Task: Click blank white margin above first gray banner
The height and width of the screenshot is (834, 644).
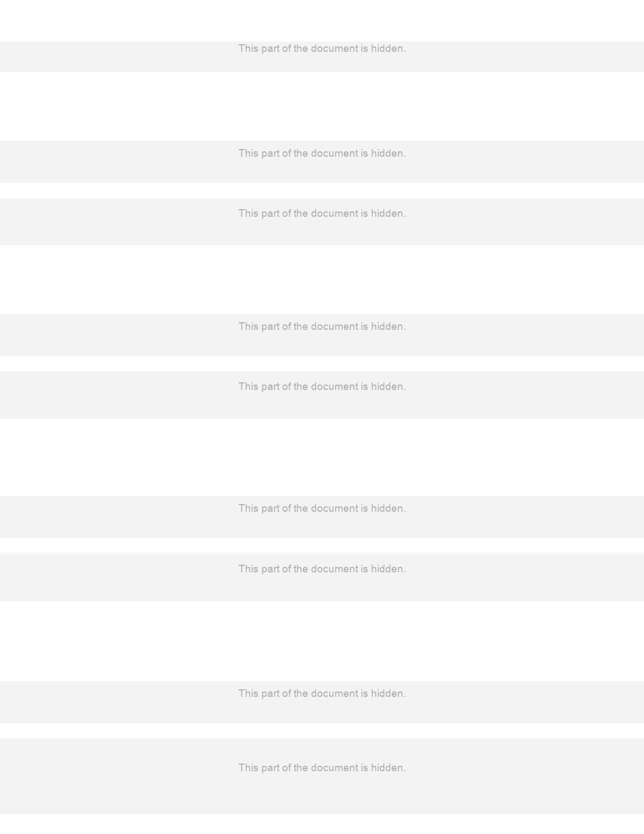Action: click(x=322, y=21)
